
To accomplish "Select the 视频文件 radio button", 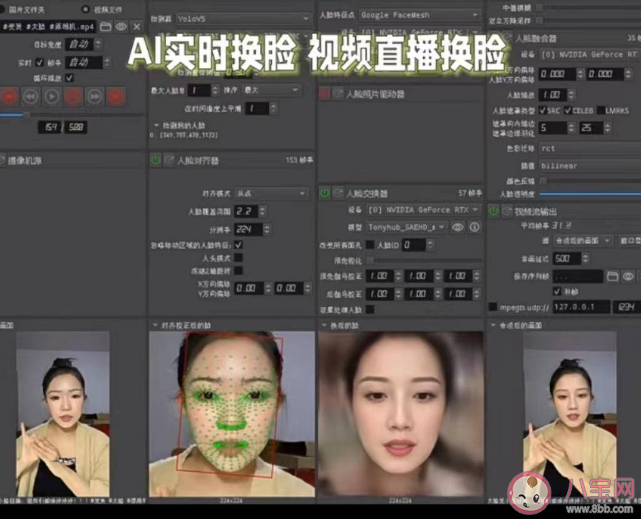I will [x=85, y=9].
